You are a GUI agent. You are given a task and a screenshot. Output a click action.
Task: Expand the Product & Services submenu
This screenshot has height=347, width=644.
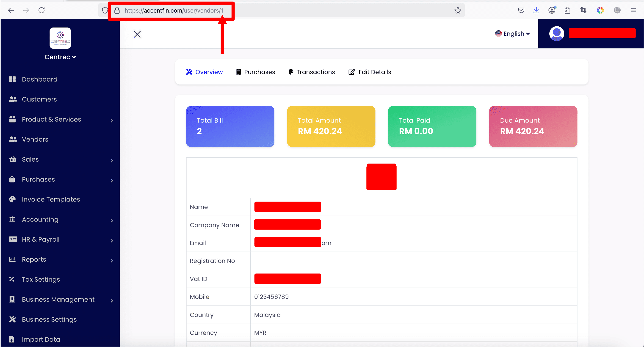coord(112,120)
